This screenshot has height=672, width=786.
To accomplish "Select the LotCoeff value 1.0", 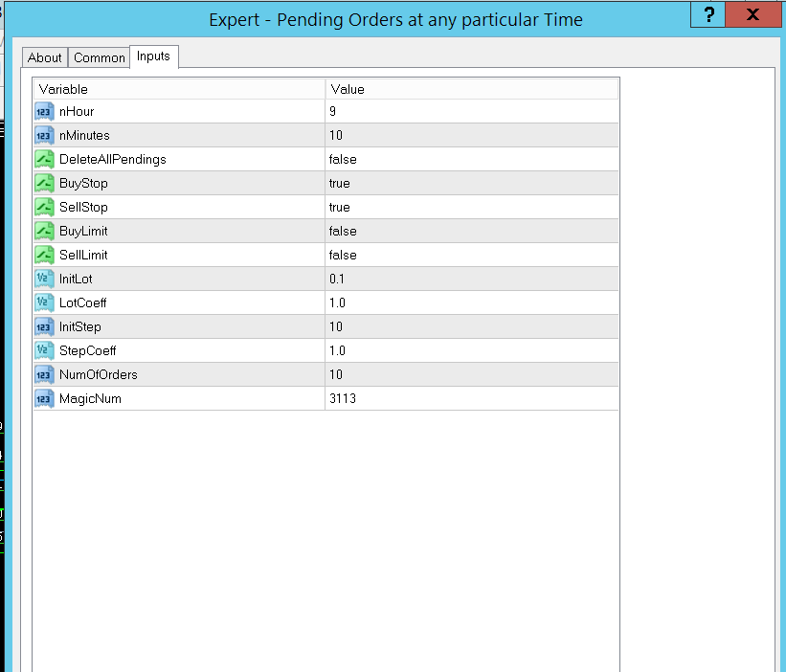I will pos(337,302).
